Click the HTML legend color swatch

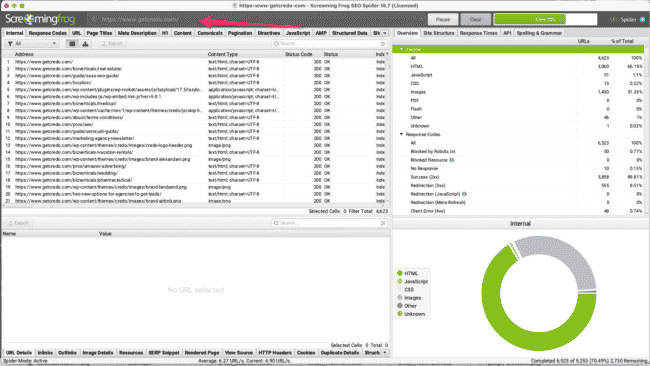(x=400, y=273)
